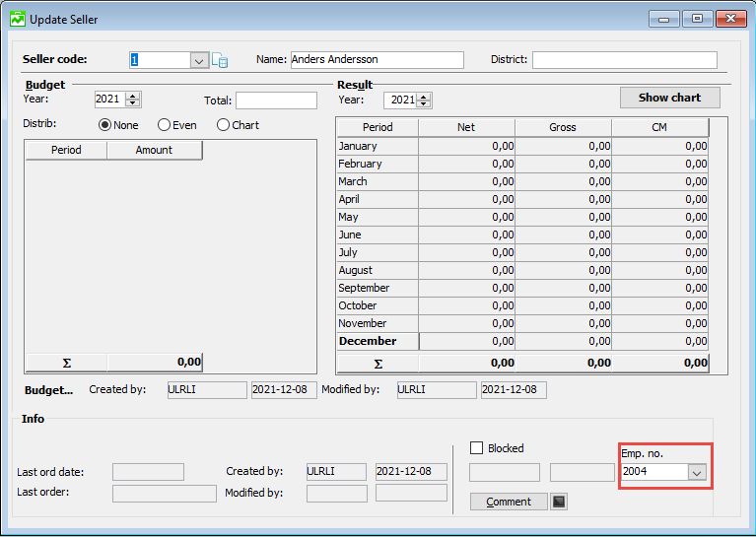Viewport: 756px width, 537px height.
Task: Increase the Result year with the up arrow
Action: click(x=424, y=97)
